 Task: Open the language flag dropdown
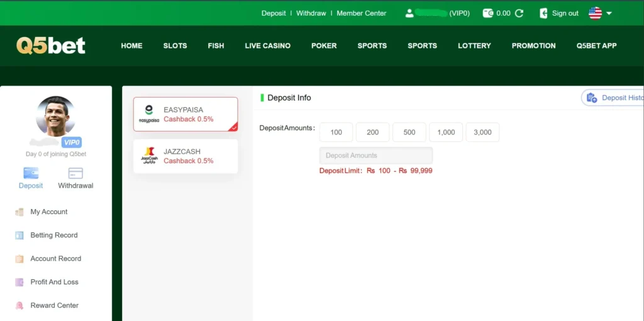600,13
